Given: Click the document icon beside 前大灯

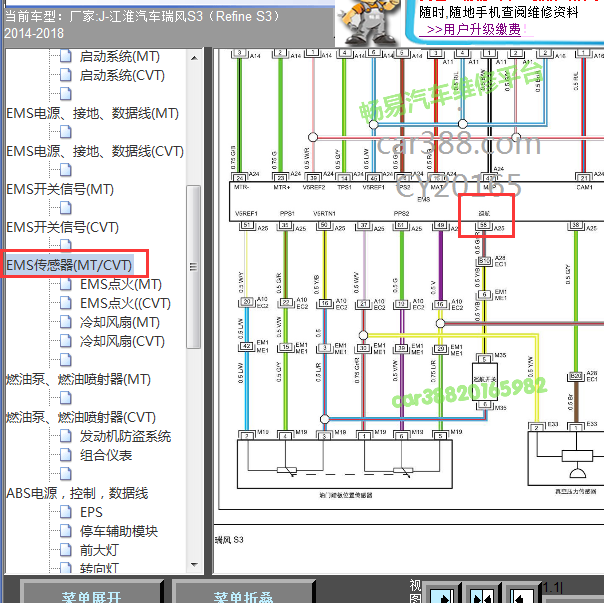Looking at the screenshot, I should 66,550.
